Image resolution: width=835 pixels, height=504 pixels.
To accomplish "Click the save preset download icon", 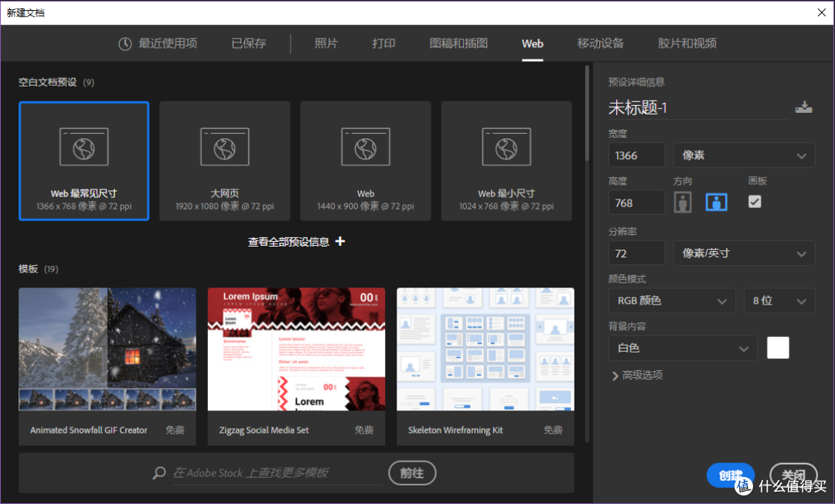I will 804,107.
